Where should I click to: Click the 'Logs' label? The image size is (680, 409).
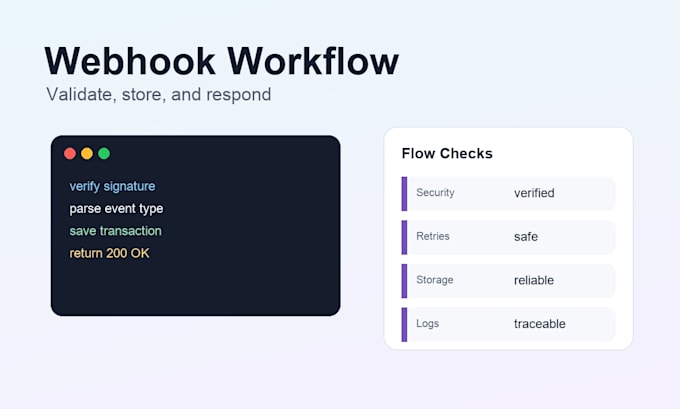pos(427,324)
